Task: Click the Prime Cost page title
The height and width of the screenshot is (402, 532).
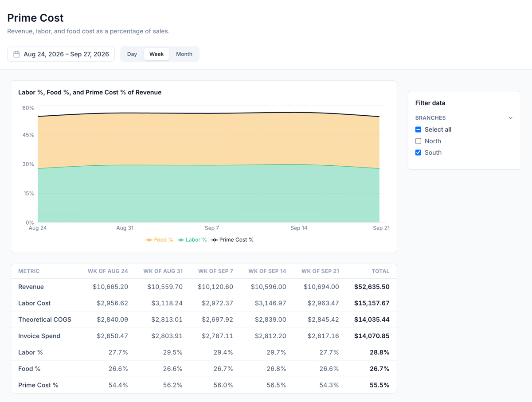Action: pyautogui.click(x=35, y=18)
